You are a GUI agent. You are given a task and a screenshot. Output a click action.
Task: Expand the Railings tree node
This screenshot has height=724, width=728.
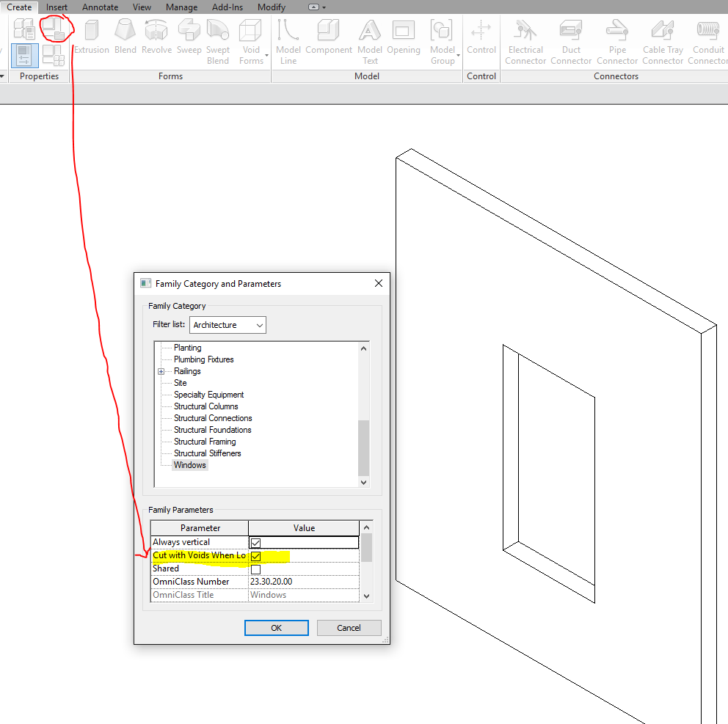pos(160,371)
